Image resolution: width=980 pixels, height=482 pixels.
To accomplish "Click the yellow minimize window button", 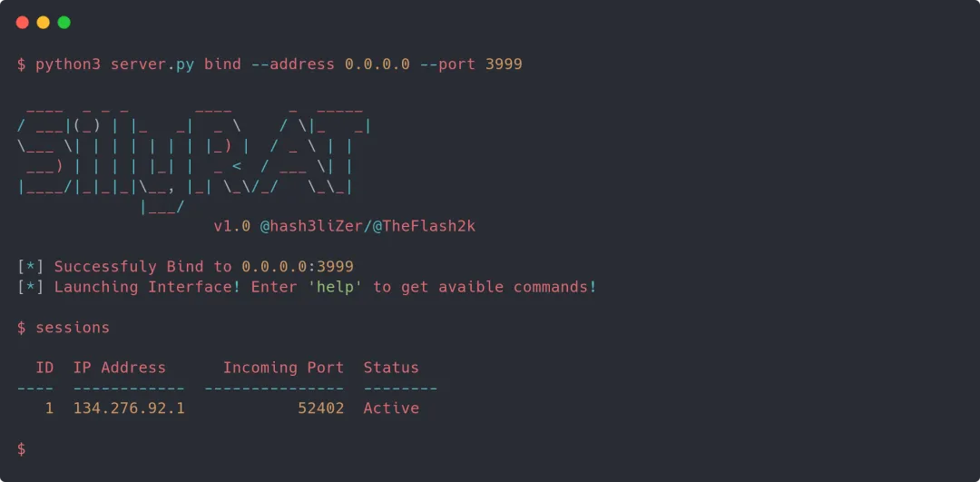I will [44, 23].
